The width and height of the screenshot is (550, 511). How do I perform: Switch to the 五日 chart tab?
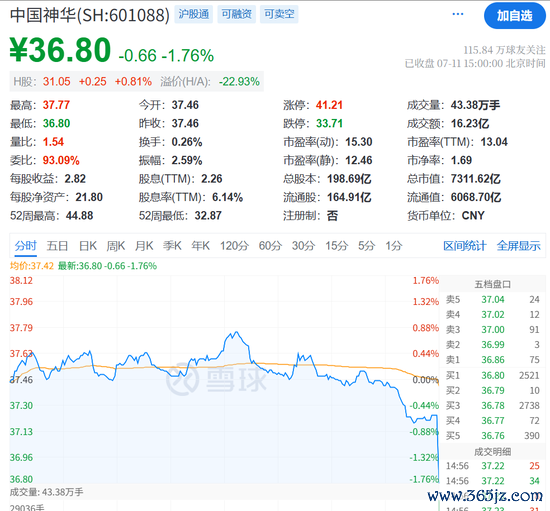click(57, 246)
